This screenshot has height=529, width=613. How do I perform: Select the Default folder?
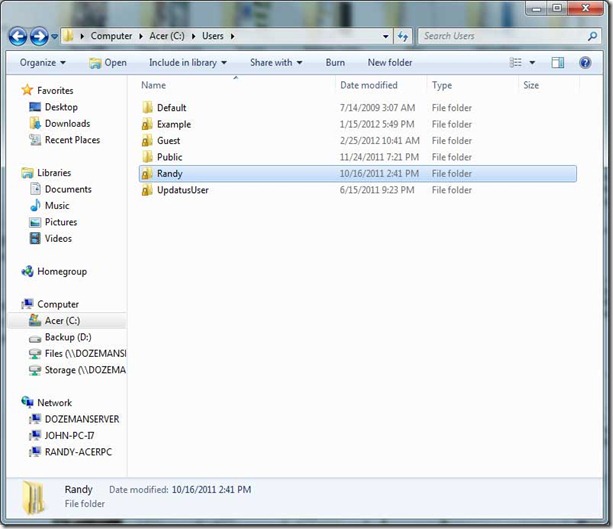pos(171,108)
